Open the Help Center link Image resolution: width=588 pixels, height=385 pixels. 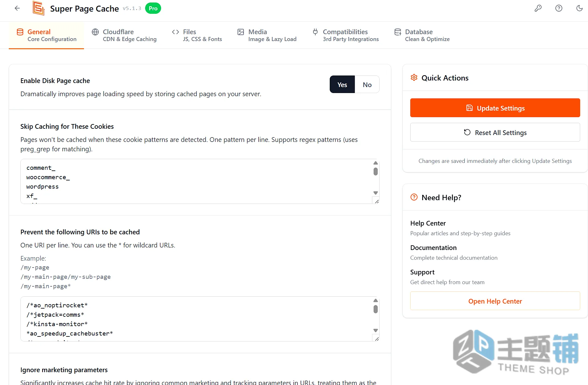[x=428, y=223]
